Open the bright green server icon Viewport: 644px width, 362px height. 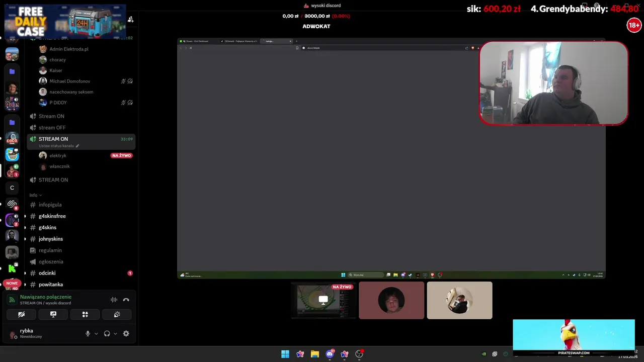(x=12, y=269)
